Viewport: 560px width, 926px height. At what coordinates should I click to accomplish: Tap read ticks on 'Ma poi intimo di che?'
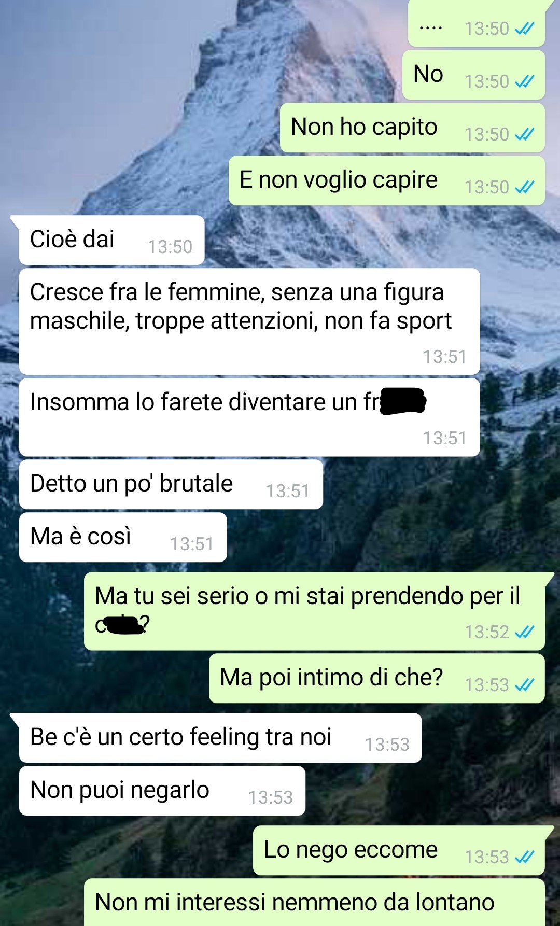[524, 685]
